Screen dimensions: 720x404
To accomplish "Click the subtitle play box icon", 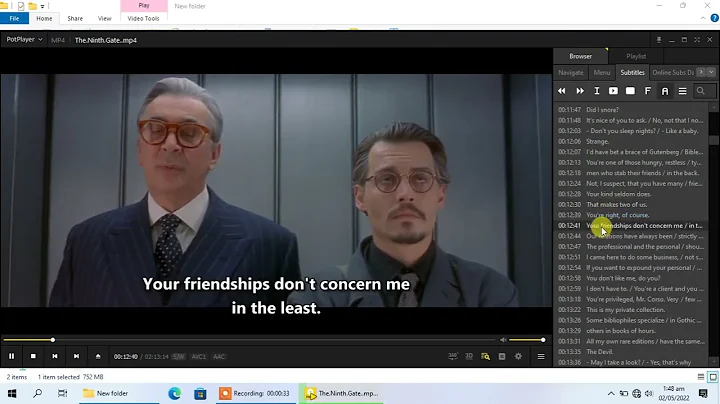I will point(613,91).
